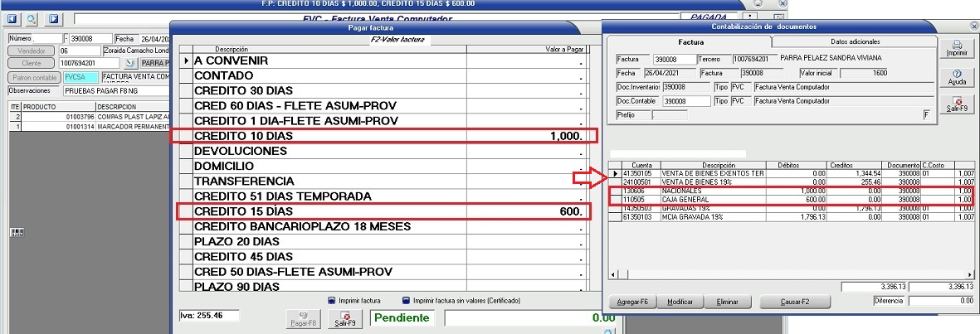Screen dimensions: 980x334
Task: Open Ayuda help button
Action: coord(956,76)
